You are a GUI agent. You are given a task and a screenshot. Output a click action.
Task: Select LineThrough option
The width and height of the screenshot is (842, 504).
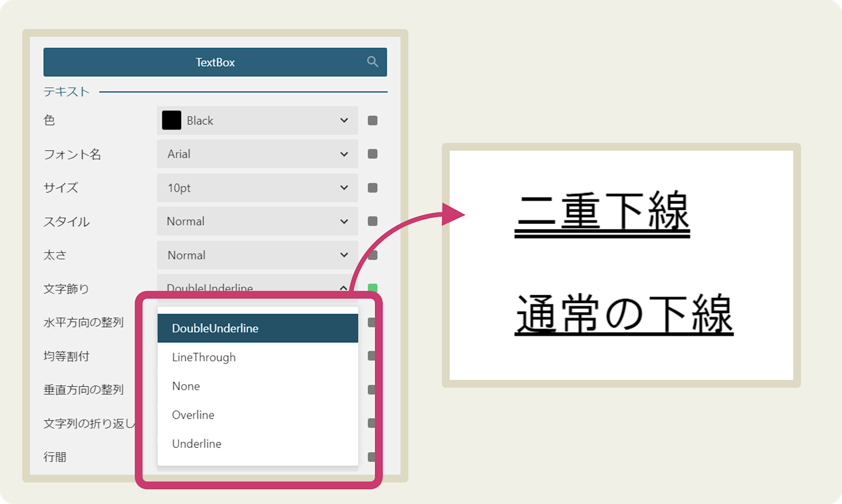[x=258, y=357]
